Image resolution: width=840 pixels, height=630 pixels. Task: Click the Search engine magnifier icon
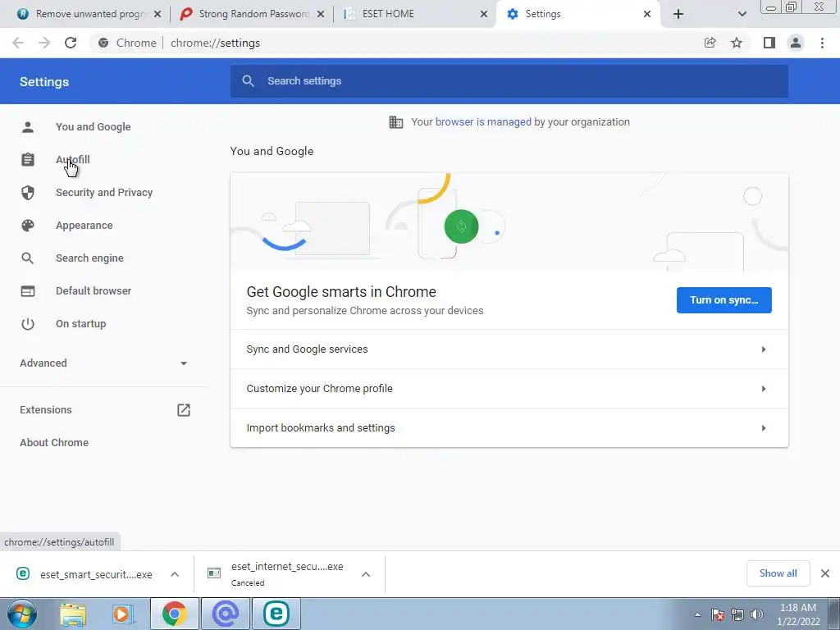[x=28, y=258]
